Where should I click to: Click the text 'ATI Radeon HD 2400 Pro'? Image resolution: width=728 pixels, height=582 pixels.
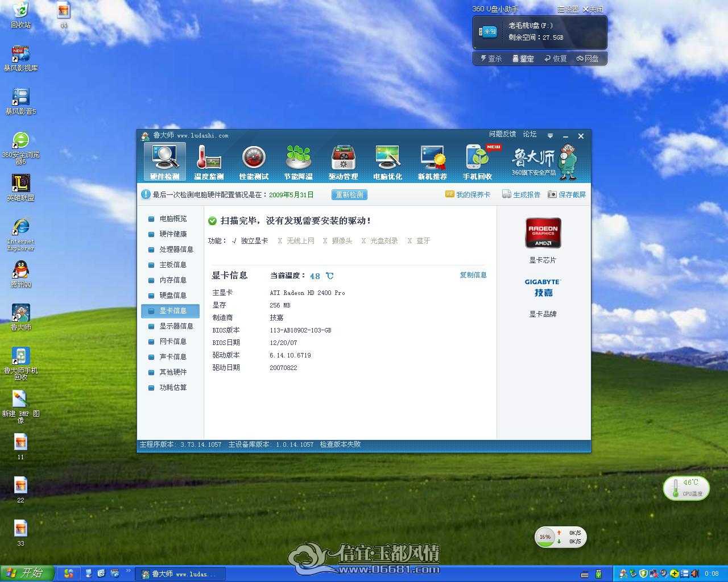click(307, 293)
